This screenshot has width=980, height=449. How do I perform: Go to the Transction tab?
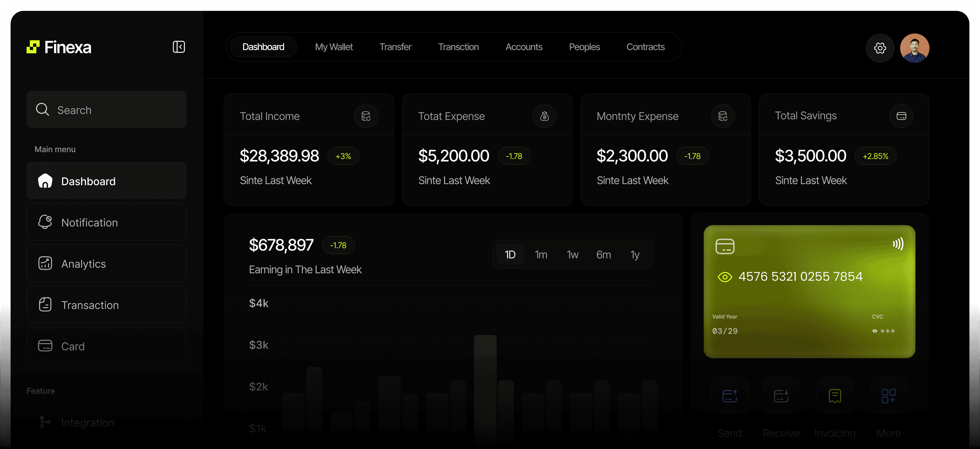458,47
